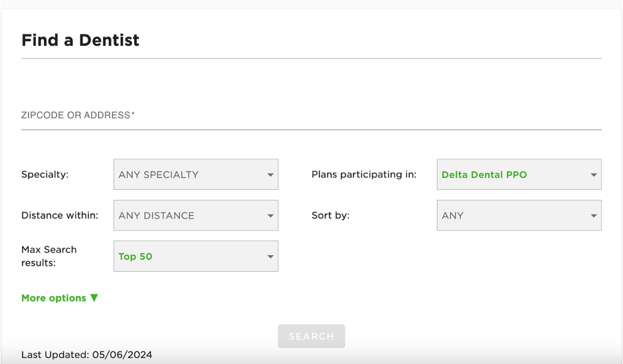This screenshot has width=623, height=364.
Task: Click the arrow icon on Delta Dental PPO dropdown
Action: pos(594,175)
